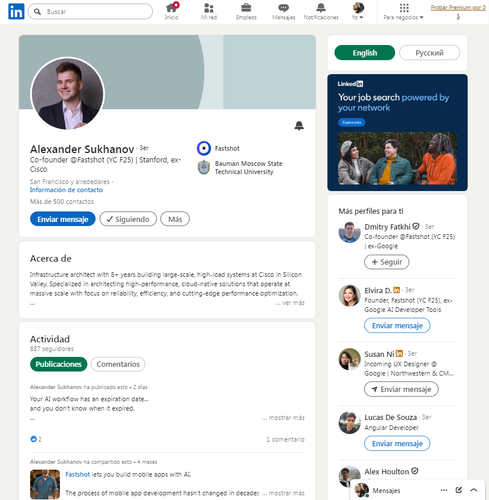Open Notificaciones bell in navbar
This screenshot has height=500, width=489.
pyautogui.click(x=321, y=11)
